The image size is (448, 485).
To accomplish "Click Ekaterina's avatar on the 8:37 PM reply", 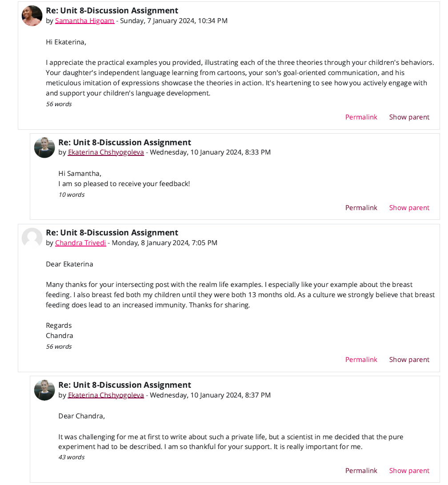I will pyautogui.click(x=44, y=390).
